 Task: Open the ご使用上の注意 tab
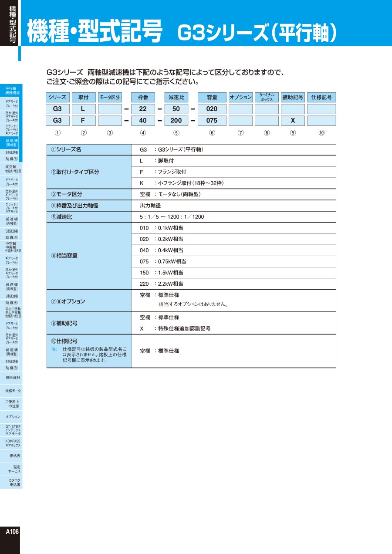coord(11,404)
